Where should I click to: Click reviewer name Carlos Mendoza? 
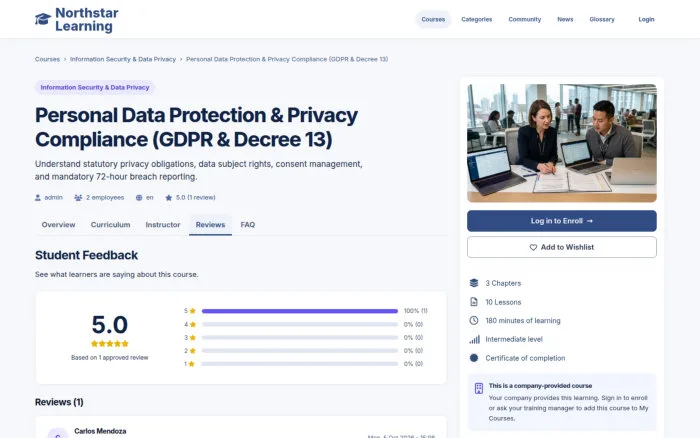tap(100, 431)
